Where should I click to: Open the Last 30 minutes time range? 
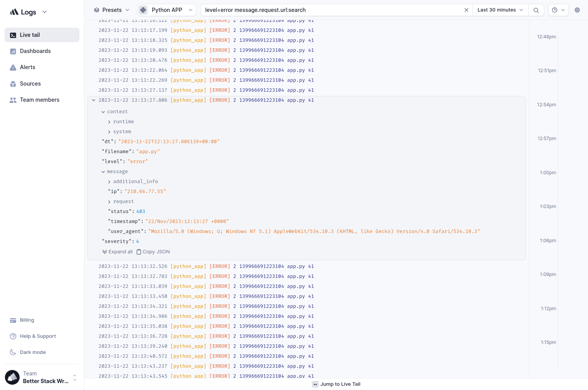[500, 10]
